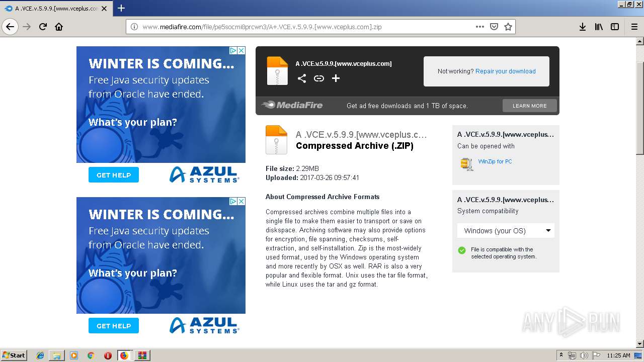
Task: Bookmark this page with the star icon
Action: (508, 27)
